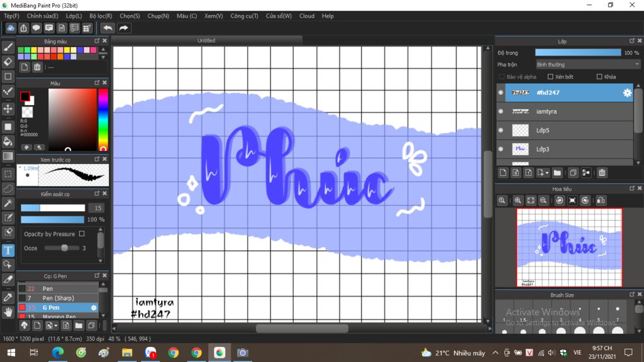Select the Bucket fill tool
This screenshot has height=362, width=644.
coord(8,141)
